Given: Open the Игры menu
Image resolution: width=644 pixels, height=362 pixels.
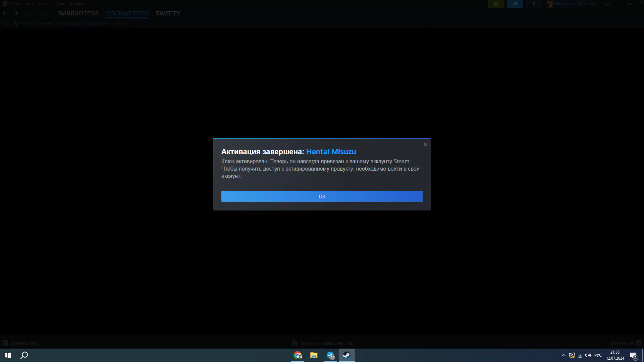Looking at the screenshot, I should 60,4.
